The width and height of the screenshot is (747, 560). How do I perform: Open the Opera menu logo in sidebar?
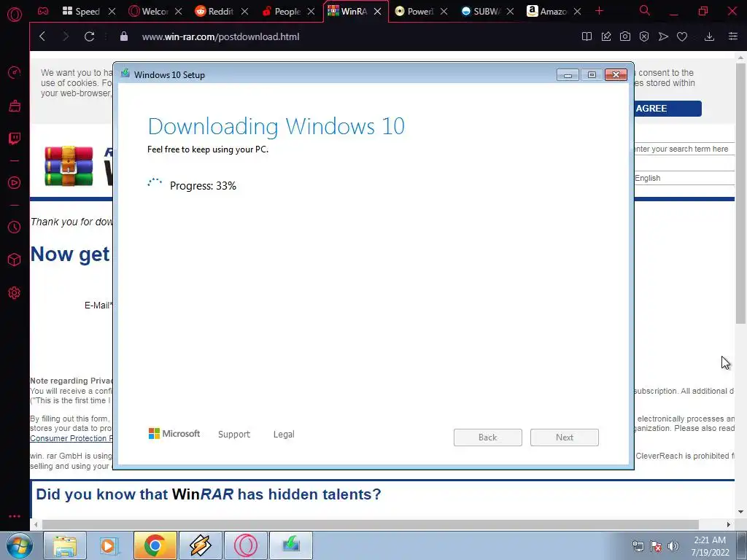[15, 15]
